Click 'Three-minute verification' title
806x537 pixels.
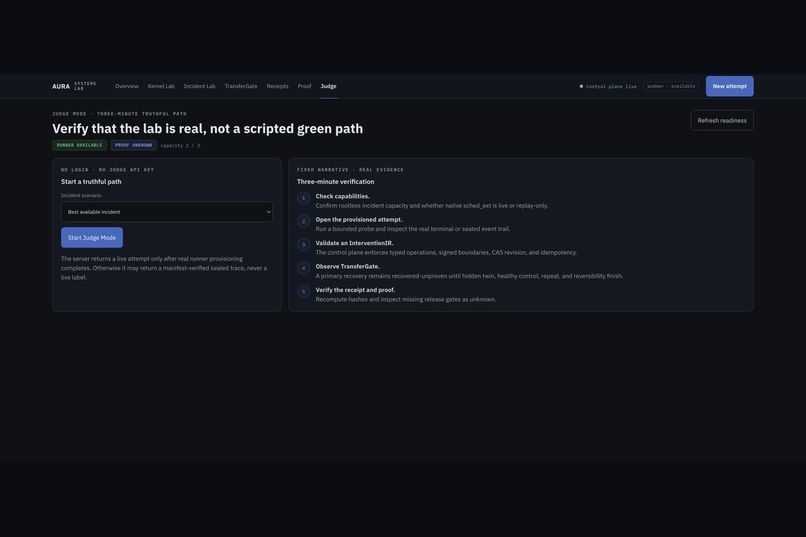[336, 181]
